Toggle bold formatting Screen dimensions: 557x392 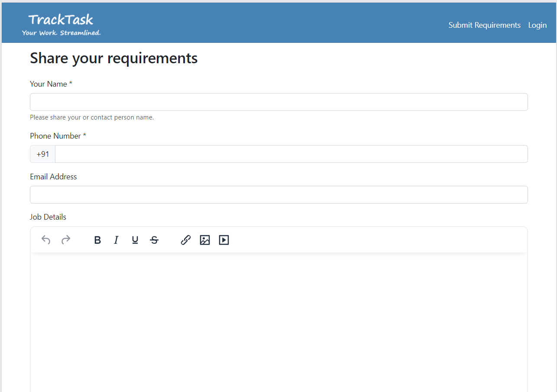[x=97, y=240]
